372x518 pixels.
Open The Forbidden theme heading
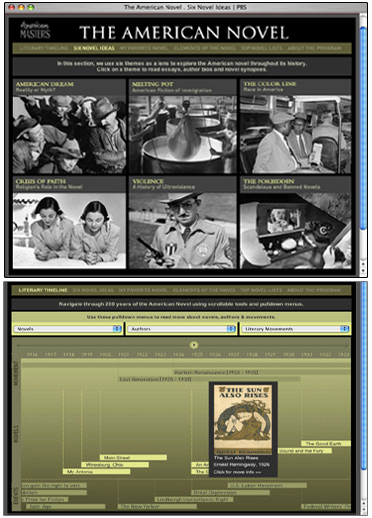coord(268,181)
